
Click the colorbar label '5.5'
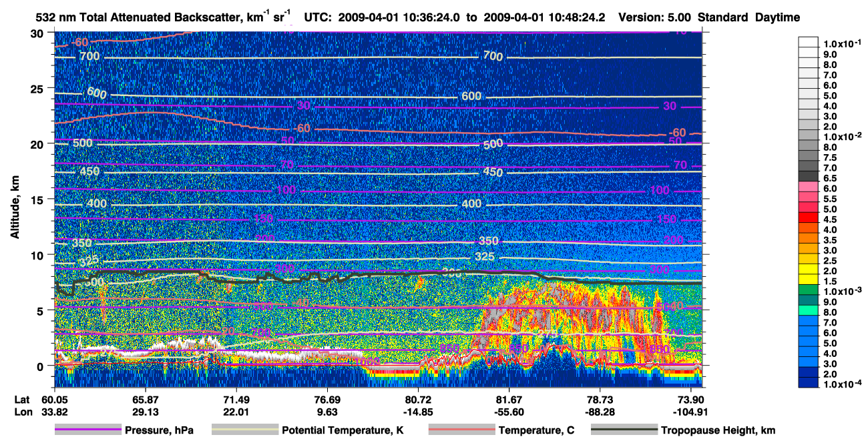829,199
